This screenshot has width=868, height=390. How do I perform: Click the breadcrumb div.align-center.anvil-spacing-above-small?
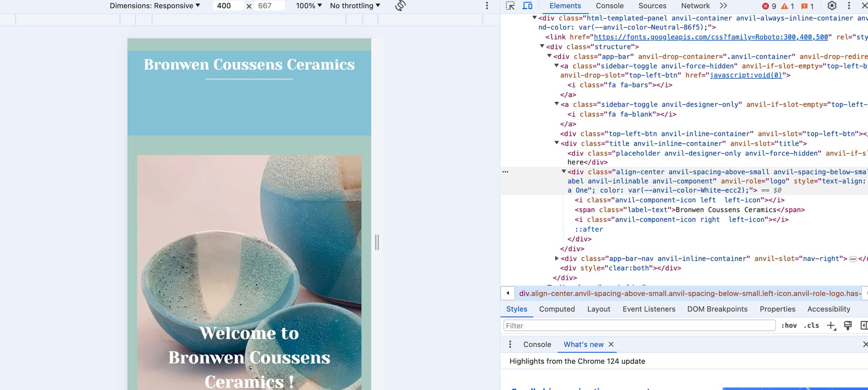(689, 293)
